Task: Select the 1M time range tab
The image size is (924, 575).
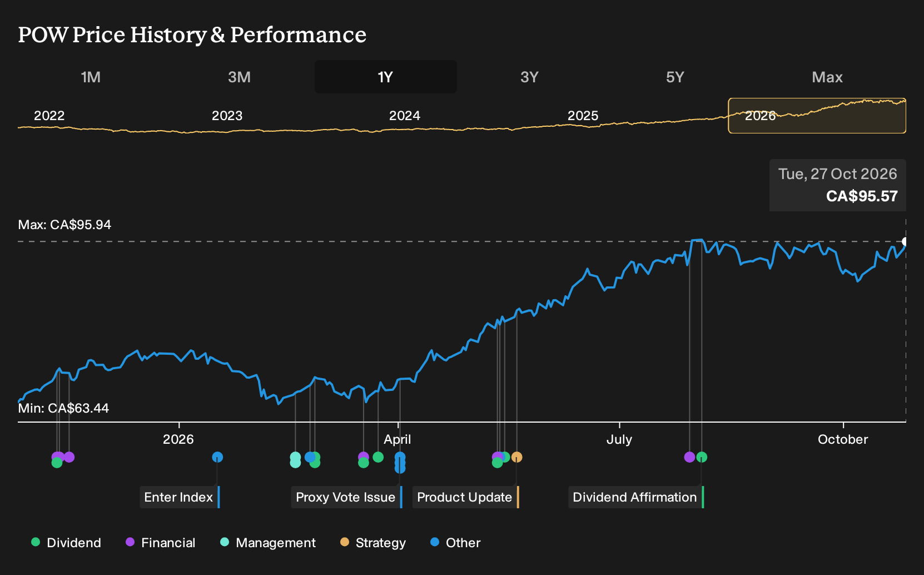Action: tap(91, 77)
